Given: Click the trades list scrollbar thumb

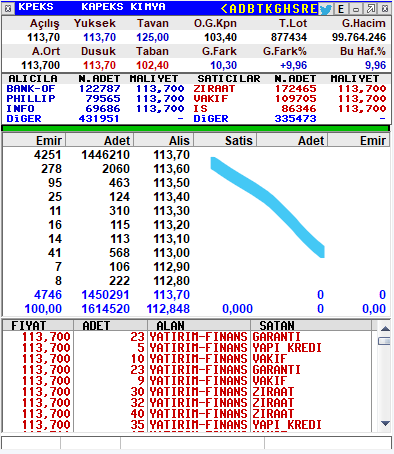Looking at the screenshot, I should tap(385, 341).
